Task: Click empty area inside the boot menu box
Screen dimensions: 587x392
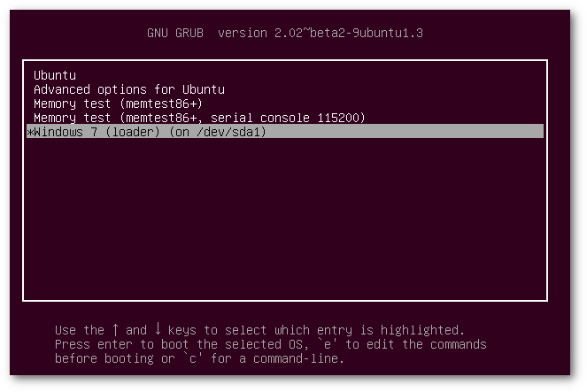Action: (x=283, y=221)
